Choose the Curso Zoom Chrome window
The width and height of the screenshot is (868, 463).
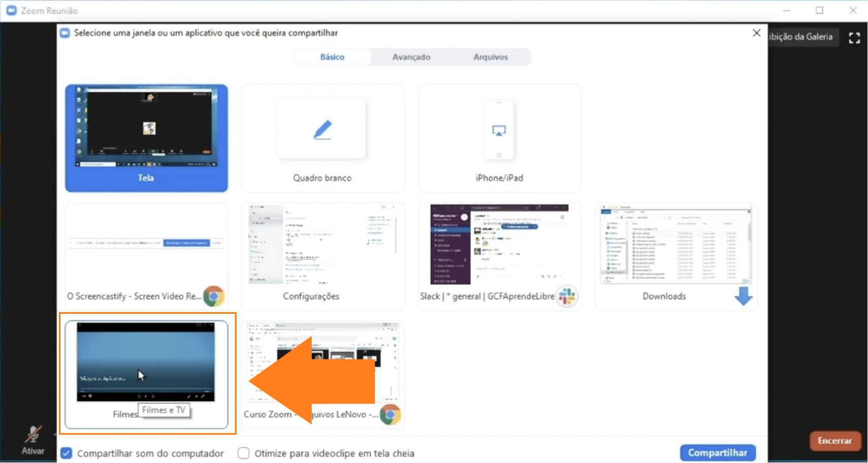click(x=323, y=375)
